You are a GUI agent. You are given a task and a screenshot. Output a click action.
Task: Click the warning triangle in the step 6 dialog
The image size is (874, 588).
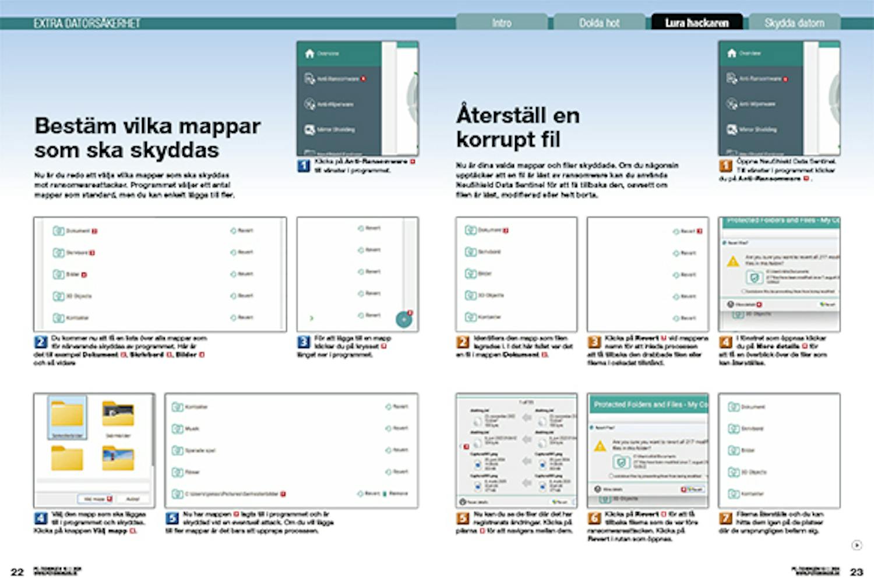[600, 446]
